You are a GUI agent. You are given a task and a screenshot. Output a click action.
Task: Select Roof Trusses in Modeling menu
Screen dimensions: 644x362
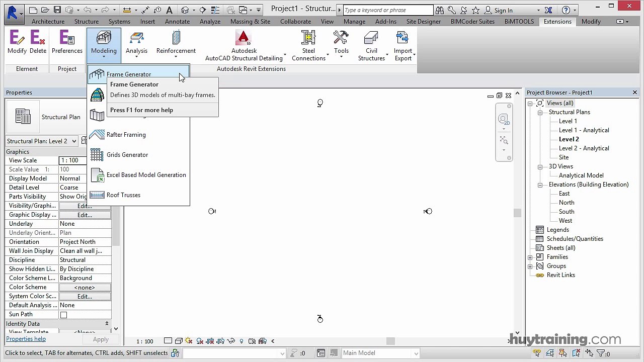(138, 195)
